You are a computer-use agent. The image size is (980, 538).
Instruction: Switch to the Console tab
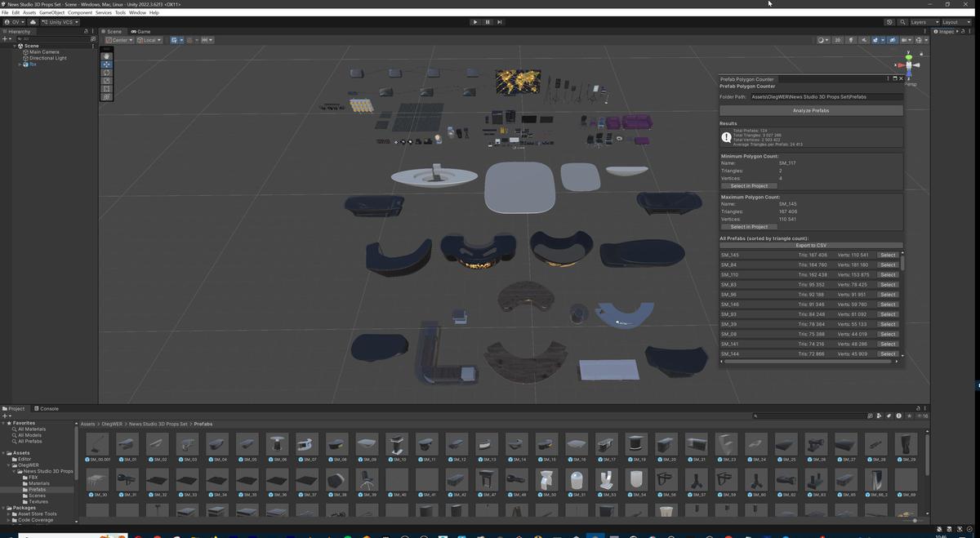(47, 408)
